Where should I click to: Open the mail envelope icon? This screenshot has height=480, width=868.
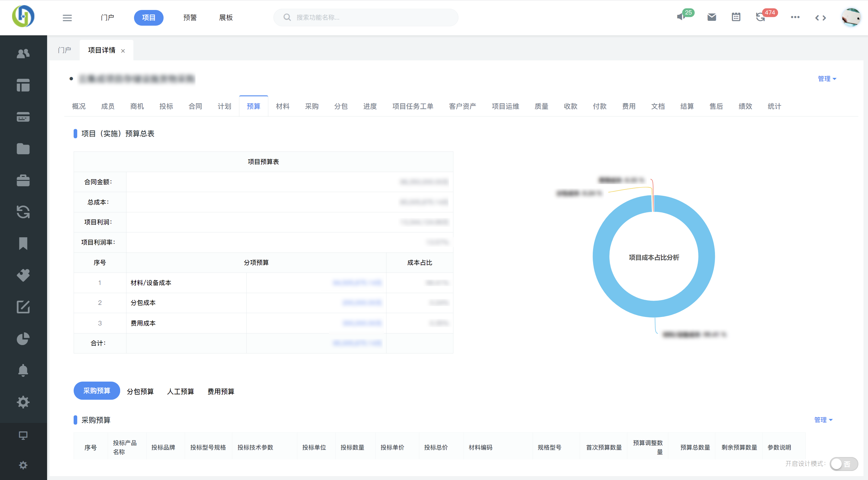[x=711, y=17]
